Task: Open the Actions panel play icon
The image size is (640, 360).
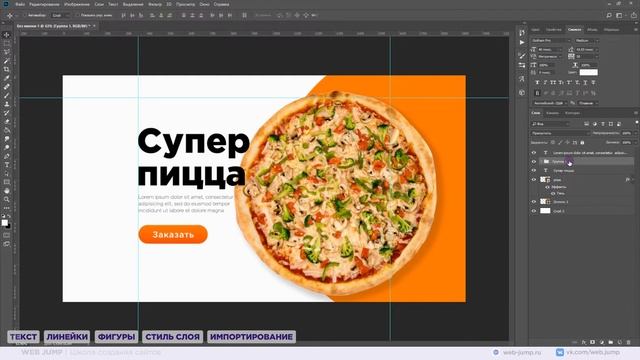Action: pos(522,42)
